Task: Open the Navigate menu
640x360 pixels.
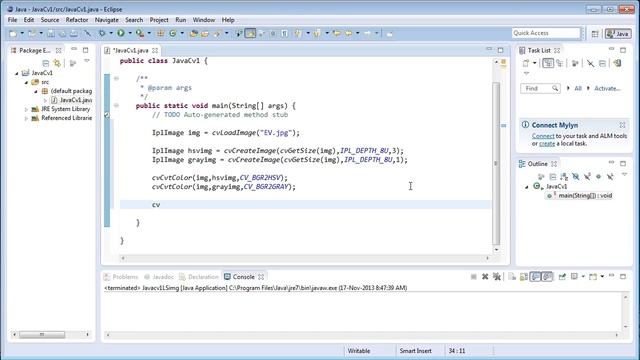Action: click(107, 20)
